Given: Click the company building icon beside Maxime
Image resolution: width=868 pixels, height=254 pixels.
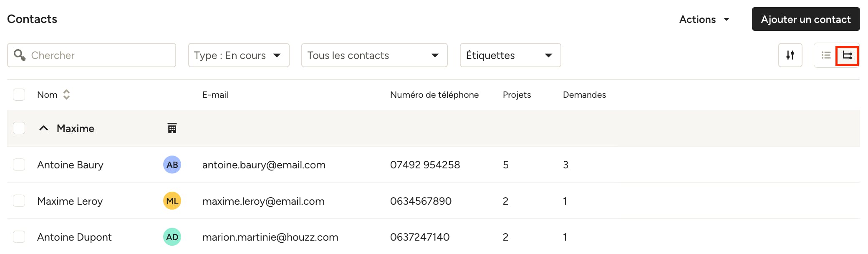Looking at the screenshot, I should click(x=172, y=128).
